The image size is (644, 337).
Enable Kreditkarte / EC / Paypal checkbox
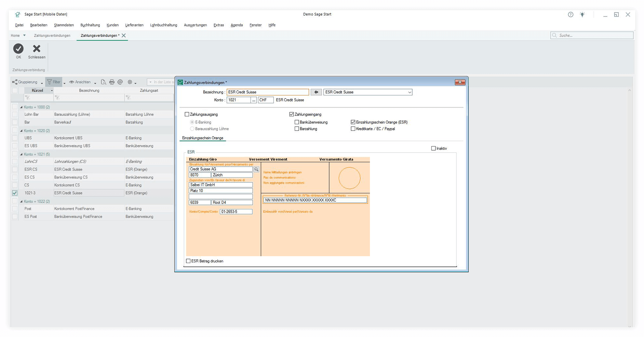tap(353, 129)
